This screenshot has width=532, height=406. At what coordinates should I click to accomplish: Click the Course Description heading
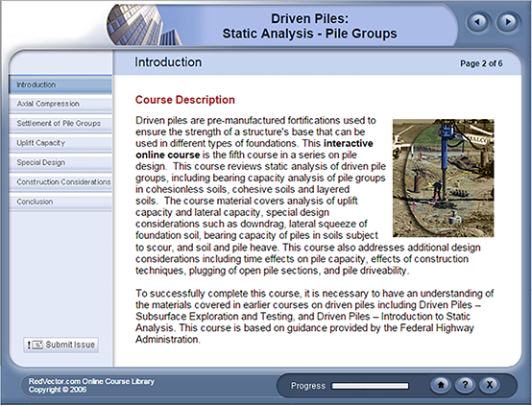(x=185, y=100)
